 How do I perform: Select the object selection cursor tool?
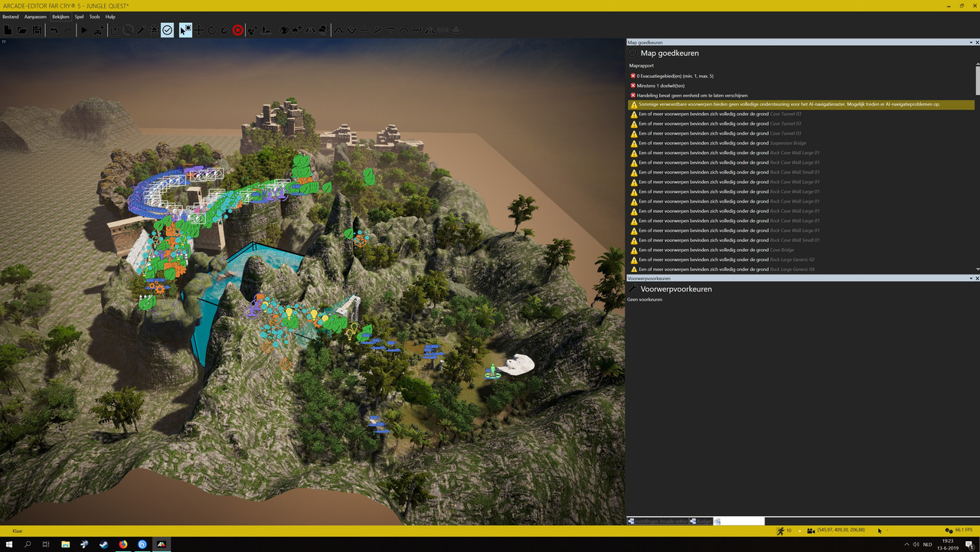pyautogui.click(x=185, y=30)
